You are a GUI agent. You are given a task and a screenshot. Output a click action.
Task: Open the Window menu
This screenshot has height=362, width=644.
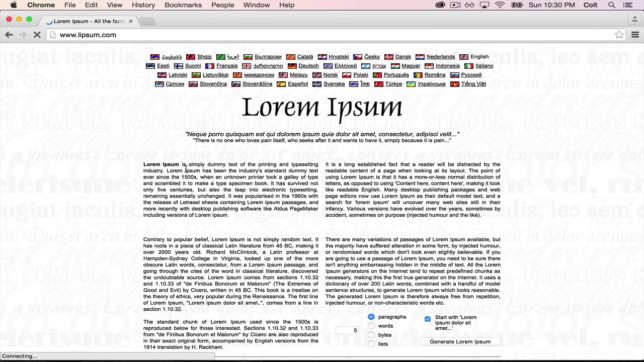point(257,5)
